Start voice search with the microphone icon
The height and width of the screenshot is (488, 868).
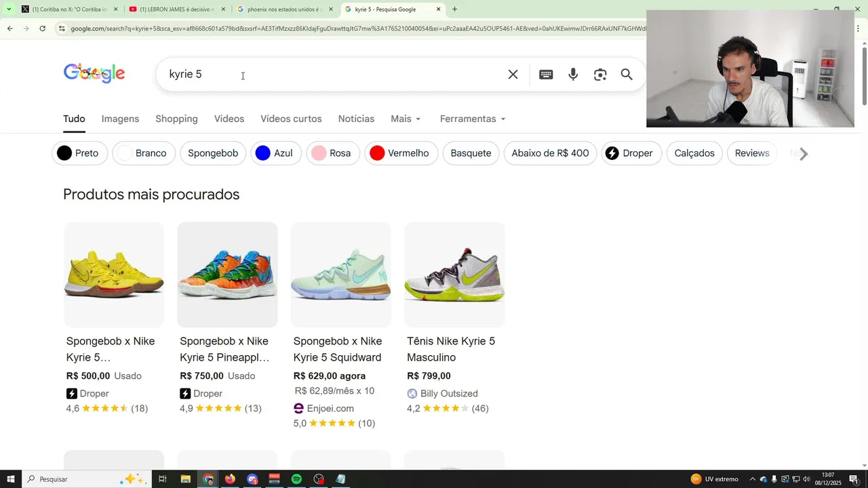click(573, 75)
